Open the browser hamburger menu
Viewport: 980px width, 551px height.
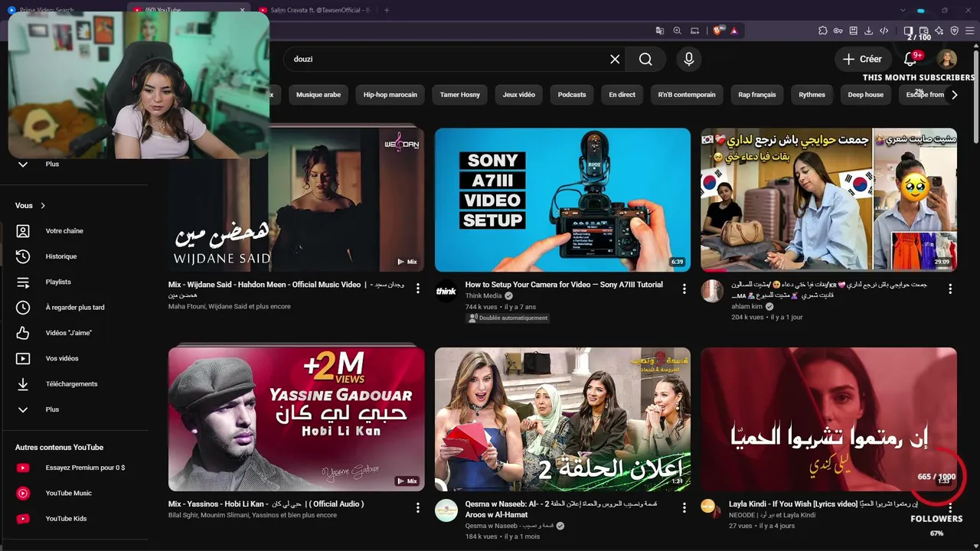(x=970, y=31)
